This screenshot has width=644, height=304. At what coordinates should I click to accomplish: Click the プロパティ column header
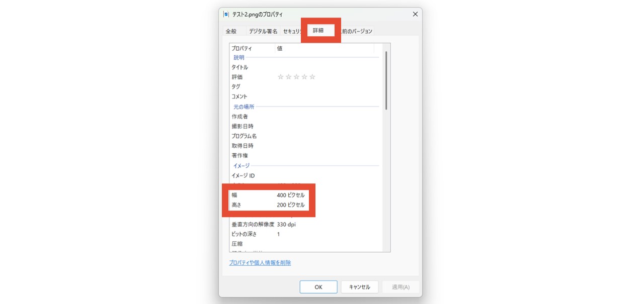253,49
